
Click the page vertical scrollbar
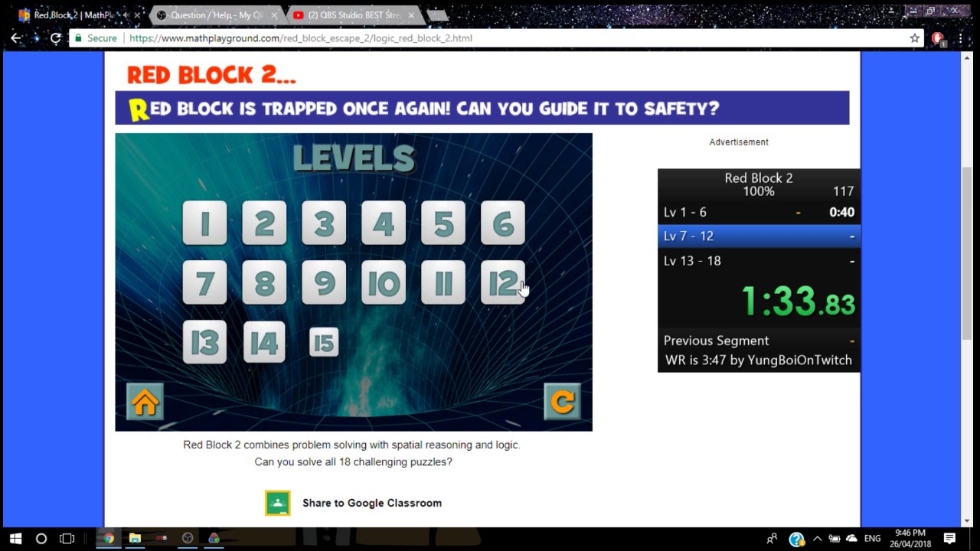click(x=967, y=253)
